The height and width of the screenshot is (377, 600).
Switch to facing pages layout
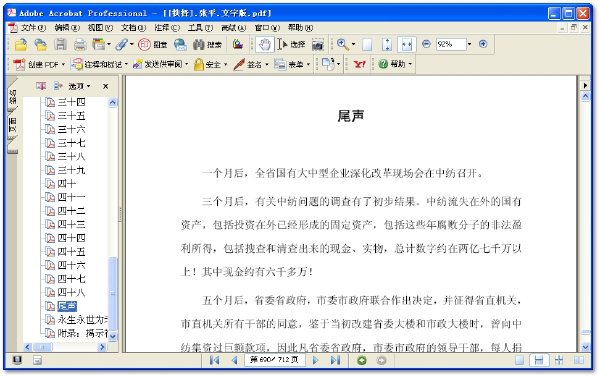pyautogui.click(x=579, y=360)
